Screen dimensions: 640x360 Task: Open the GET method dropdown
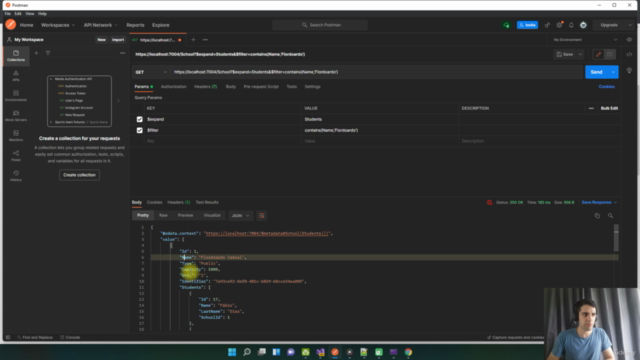pyautogui.click(x=151, y=72)
